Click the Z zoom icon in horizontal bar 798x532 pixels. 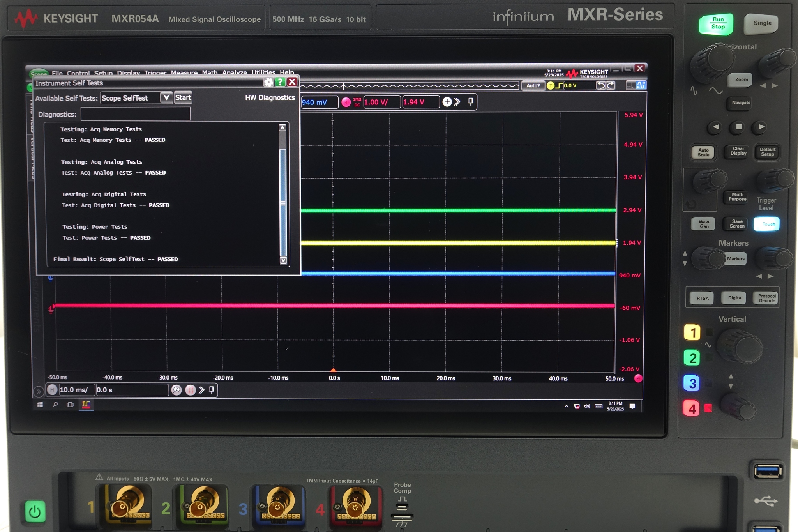[177, 390]
